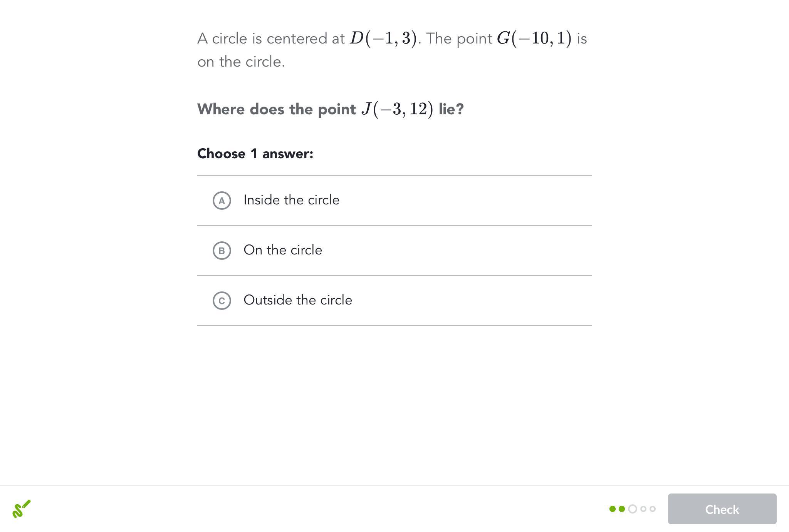Click the fourth empty progress dot

click(643, 509)
